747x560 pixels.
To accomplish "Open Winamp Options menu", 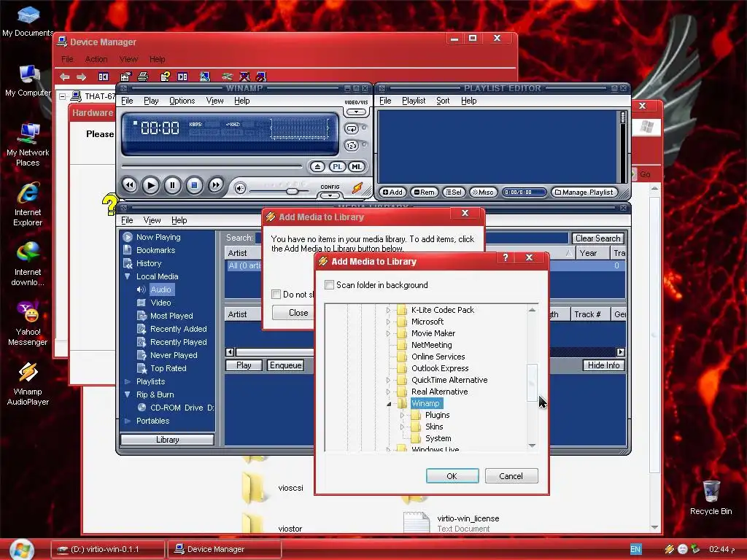I will coord(182,101).
